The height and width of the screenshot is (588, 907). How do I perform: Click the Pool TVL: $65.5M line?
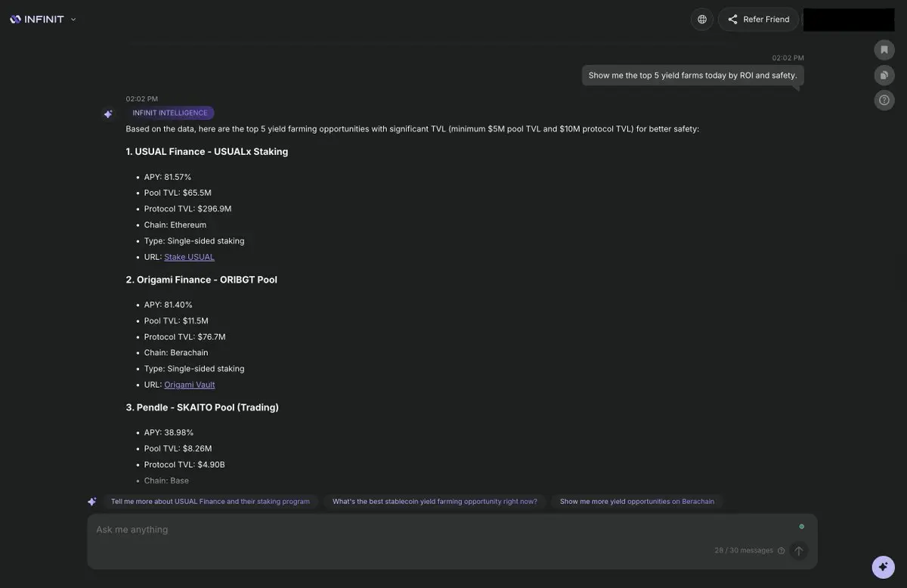178,193
